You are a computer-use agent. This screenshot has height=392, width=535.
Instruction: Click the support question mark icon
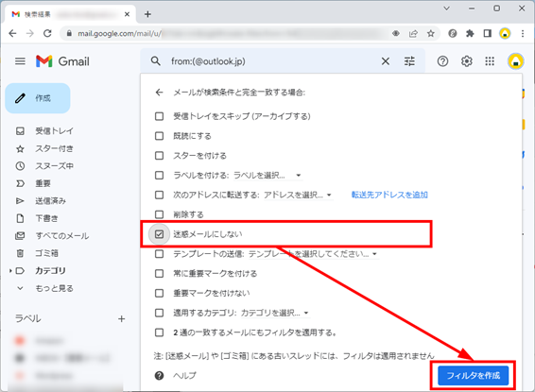pos(442,61)
